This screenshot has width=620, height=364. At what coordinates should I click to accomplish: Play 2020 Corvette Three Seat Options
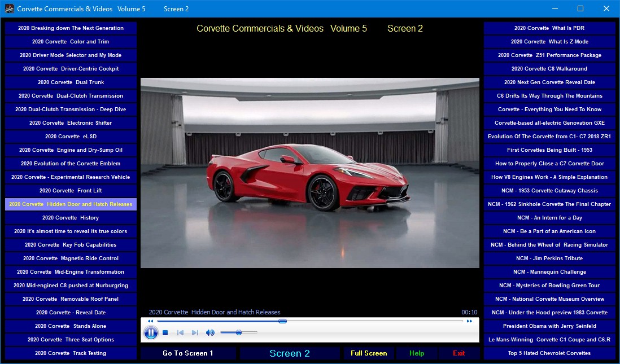coord(71,340)
